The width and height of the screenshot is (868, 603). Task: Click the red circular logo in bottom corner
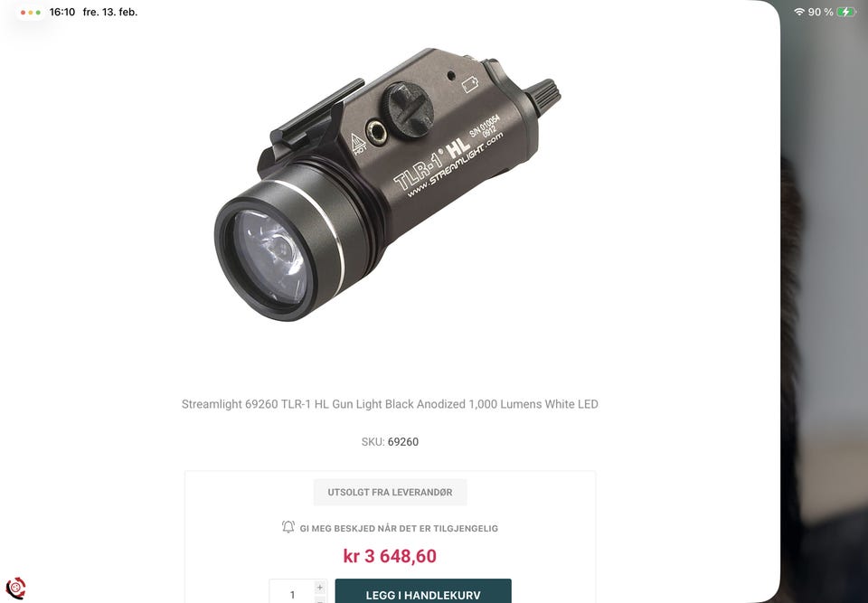(15, 588)
